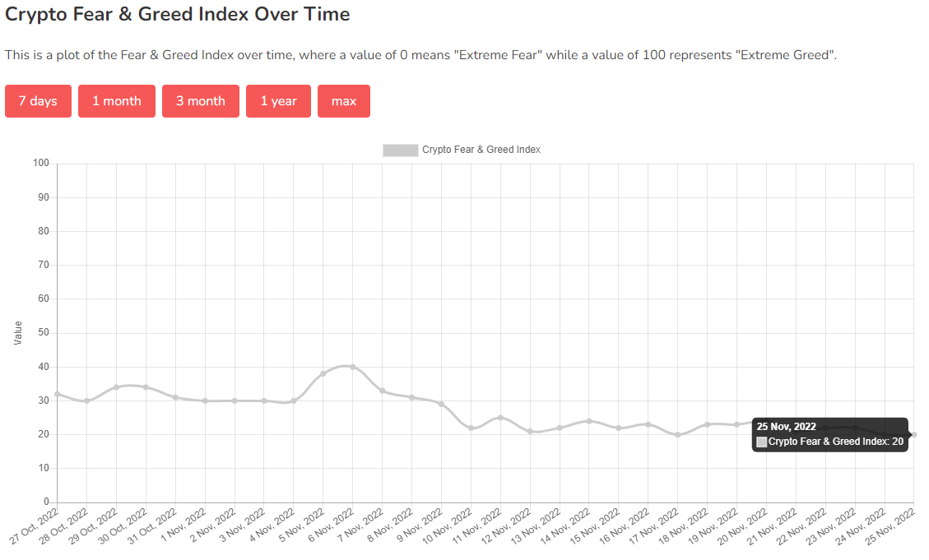Click the 25 Nov, 2022 tooltip box

(x=829, y=434)
